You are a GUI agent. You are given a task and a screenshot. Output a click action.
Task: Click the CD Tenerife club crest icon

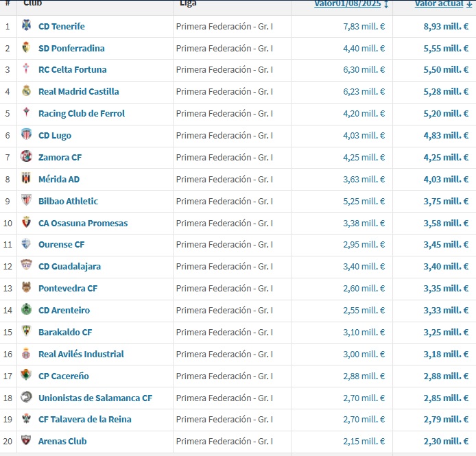click(26, 26)
